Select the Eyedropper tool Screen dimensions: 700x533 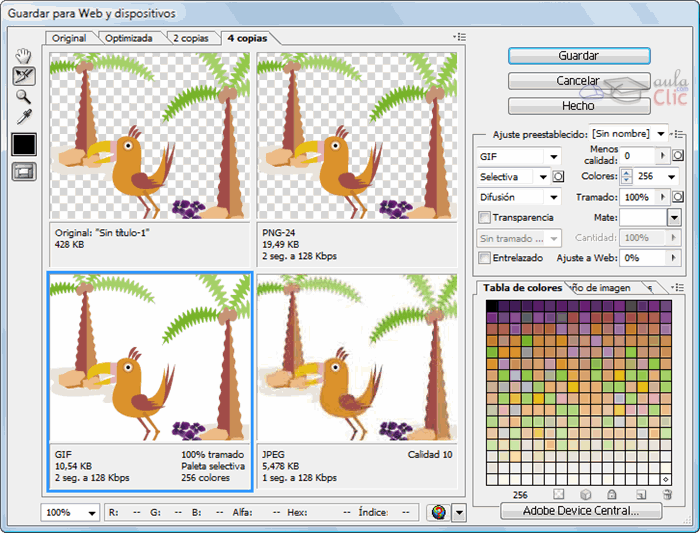24,118
